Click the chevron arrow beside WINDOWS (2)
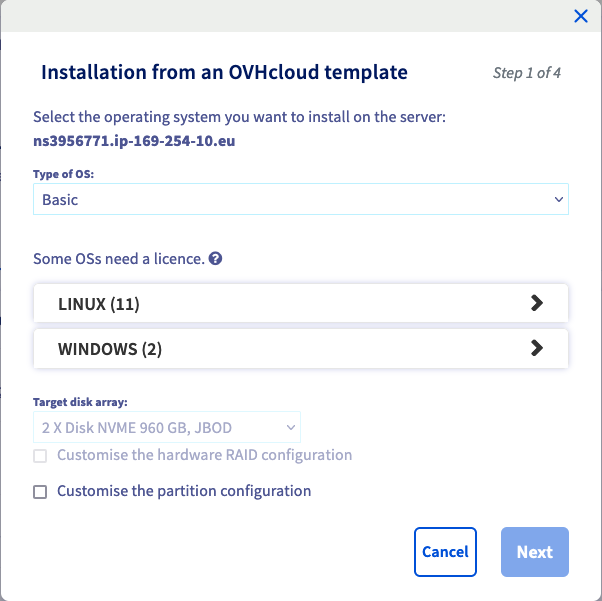The width and height of the screenshot is (602, 601). coord(537,348)
